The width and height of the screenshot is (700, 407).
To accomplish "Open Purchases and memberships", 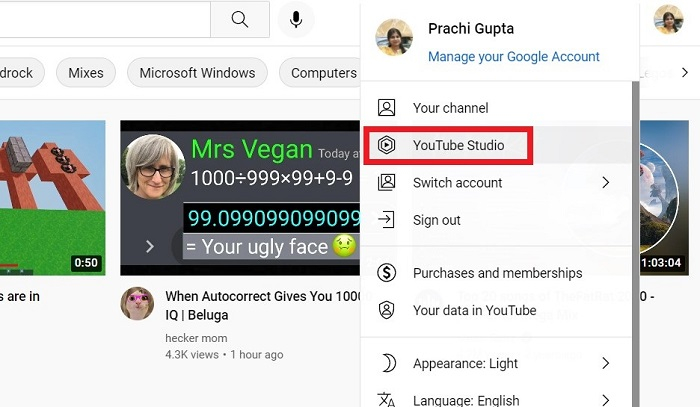I will click(x=496, y=273).
